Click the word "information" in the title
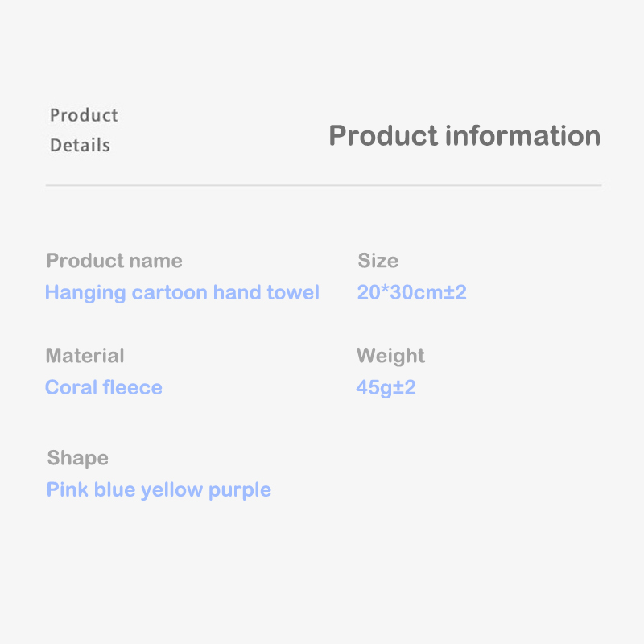The height and width of the screenshot is (644, 644). coord(523,135)
